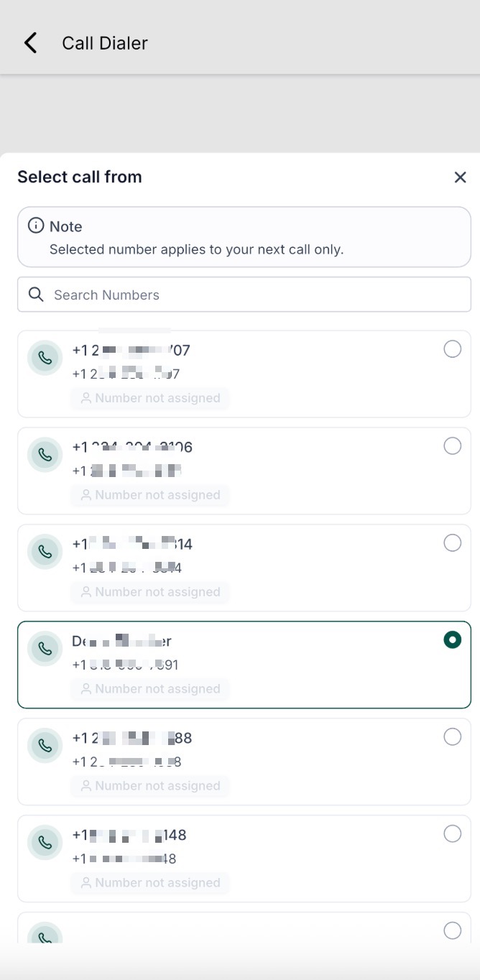Select radio button for number ending 148

click(453, 834)
